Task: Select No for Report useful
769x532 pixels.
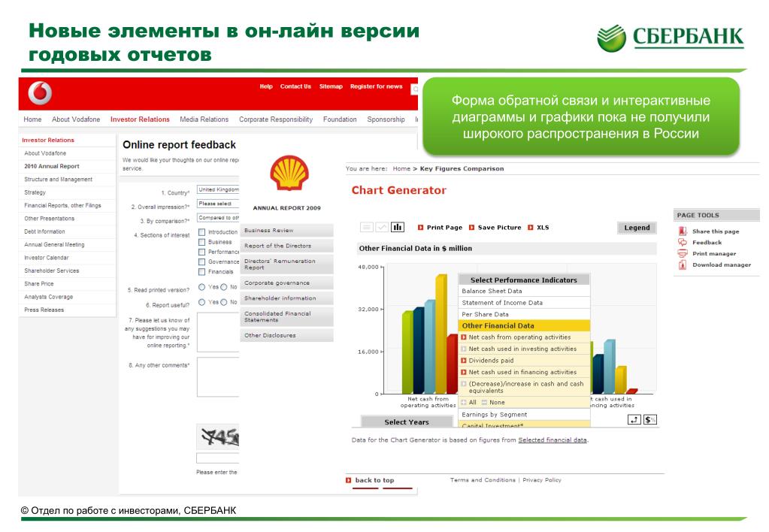Action: tap(224, 302)
